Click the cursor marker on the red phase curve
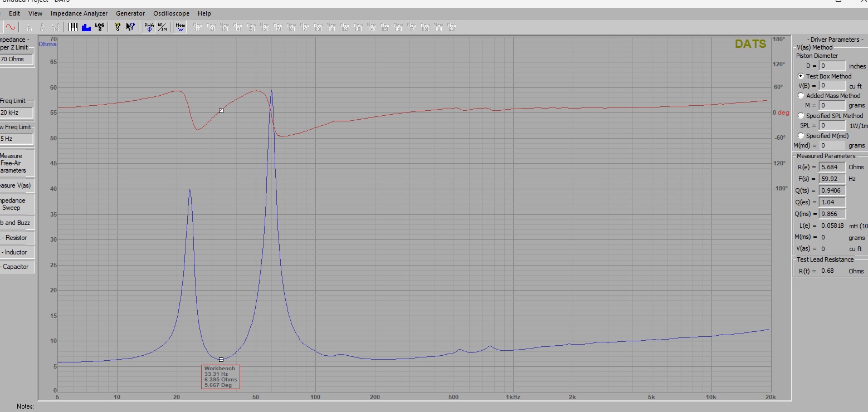 tap(221, 111)
